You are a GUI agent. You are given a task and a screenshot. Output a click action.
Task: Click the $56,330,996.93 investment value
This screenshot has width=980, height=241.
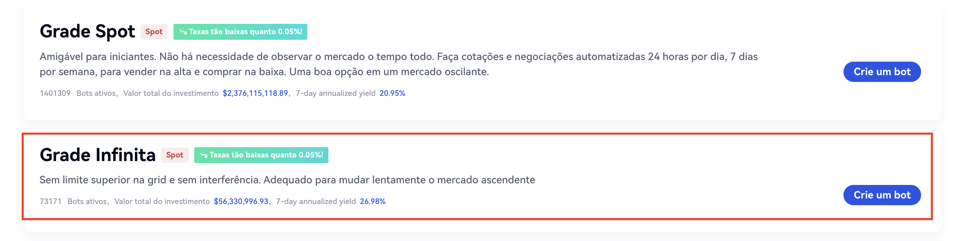[x=241, y=201]
